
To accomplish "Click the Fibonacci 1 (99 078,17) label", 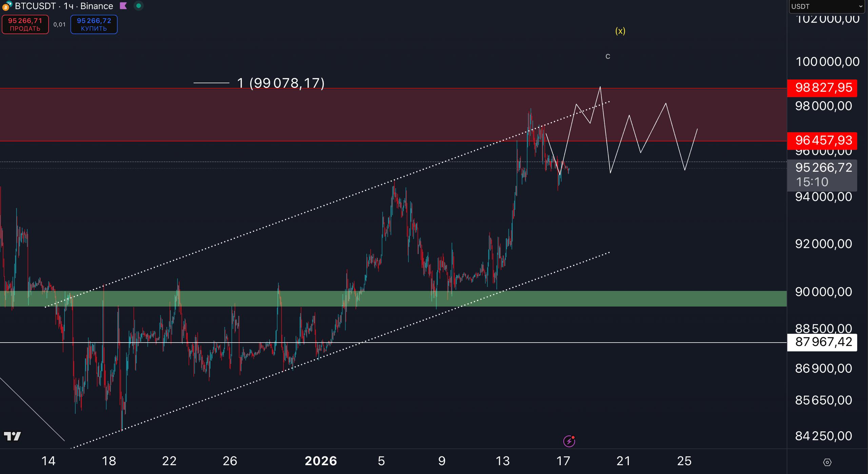I will pos(280,83).
